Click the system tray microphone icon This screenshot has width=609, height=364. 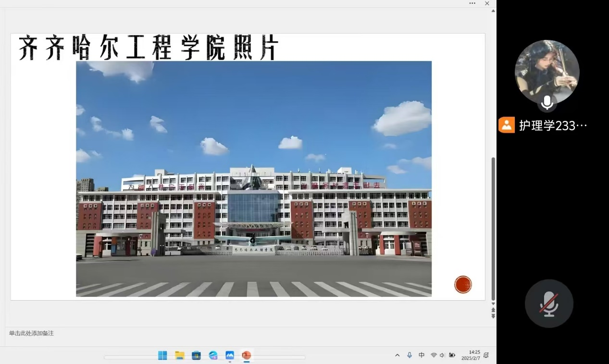point(410,355)
